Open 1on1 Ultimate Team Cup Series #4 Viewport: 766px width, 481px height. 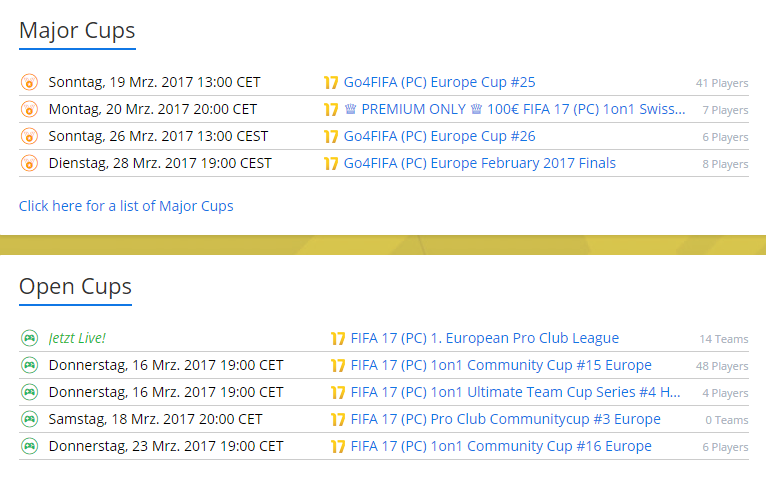pos(516,392)
